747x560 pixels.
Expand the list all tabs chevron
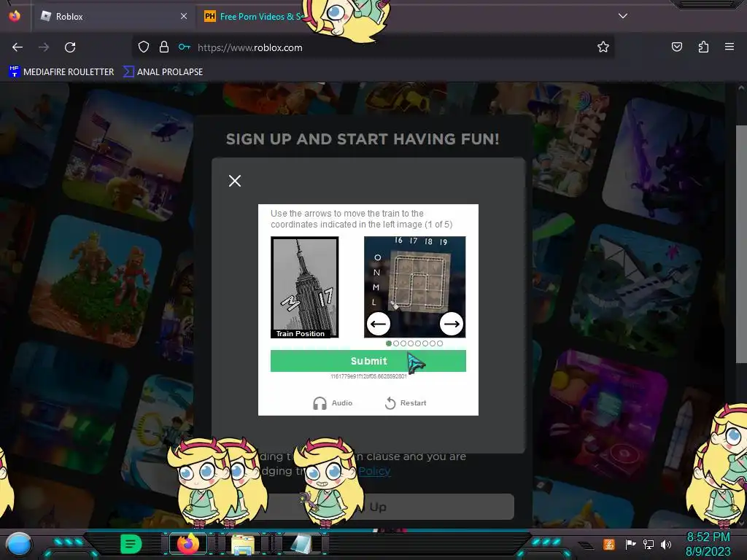[623, 16]
